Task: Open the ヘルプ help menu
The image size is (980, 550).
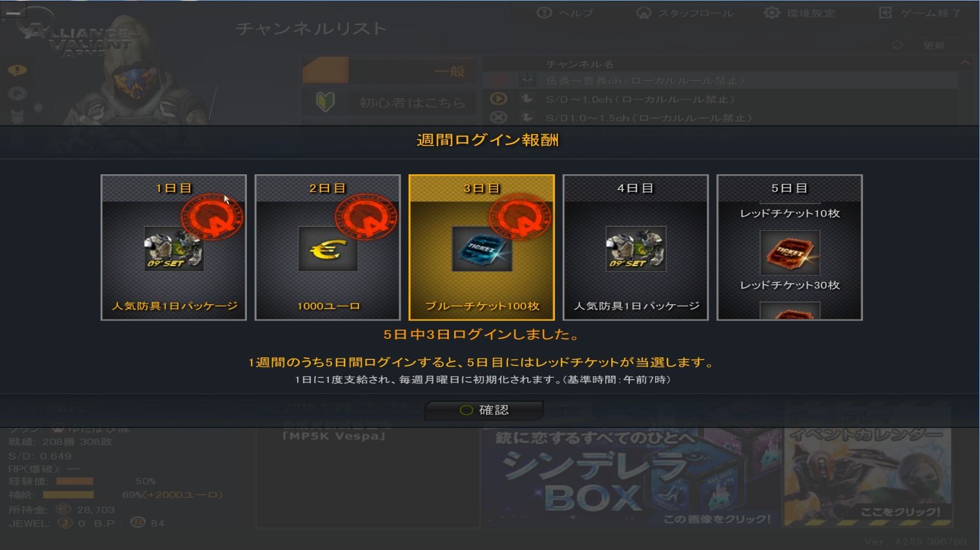Action: [565, 12]
